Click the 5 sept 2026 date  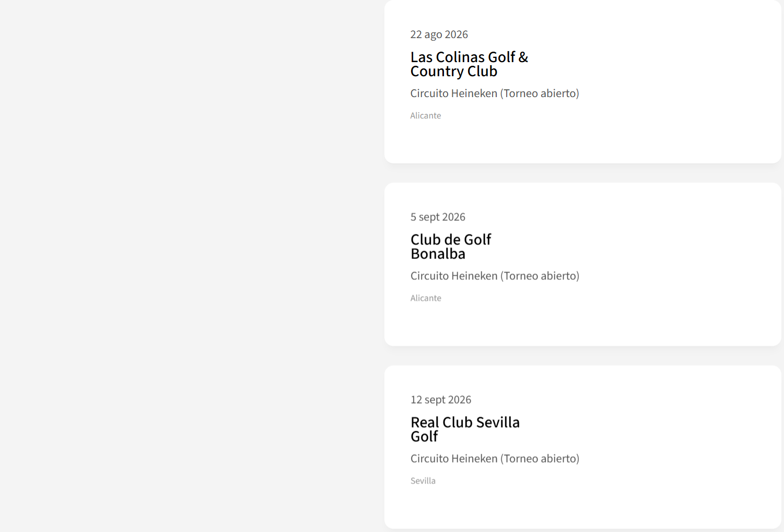438,217
